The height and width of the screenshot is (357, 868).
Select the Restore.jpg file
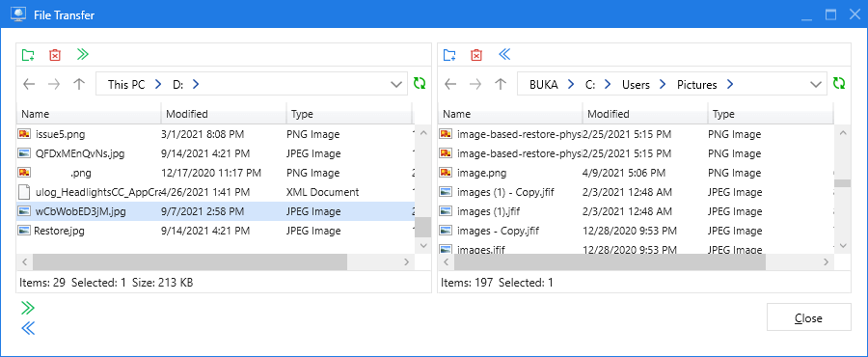215,231
